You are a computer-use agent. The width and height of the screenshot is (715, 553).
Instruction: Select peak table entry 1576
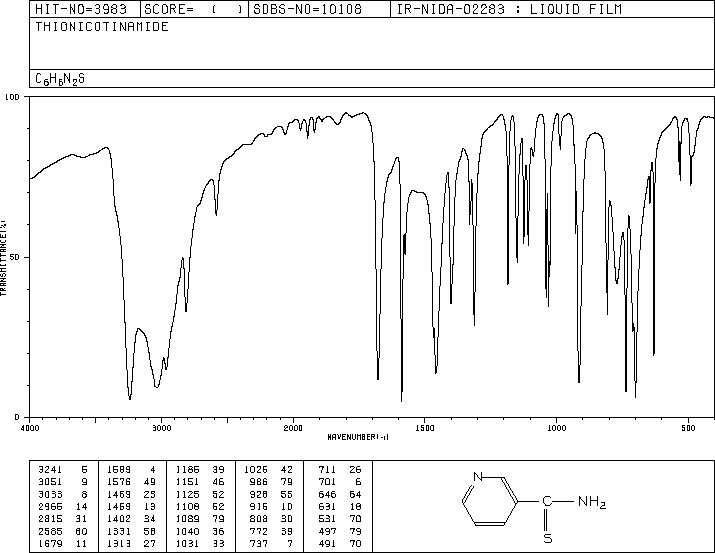(x=119, y=482)
